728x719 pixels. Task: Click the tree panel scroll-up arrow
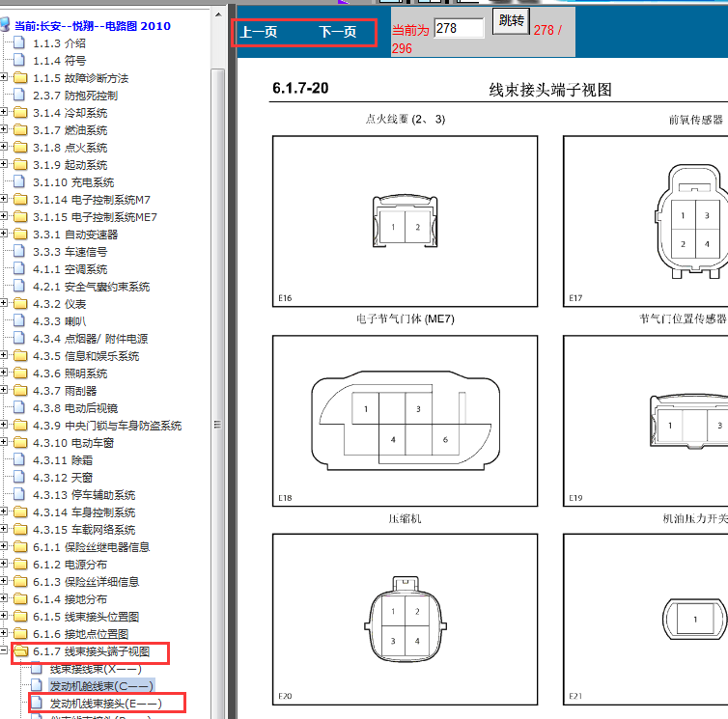218,14
